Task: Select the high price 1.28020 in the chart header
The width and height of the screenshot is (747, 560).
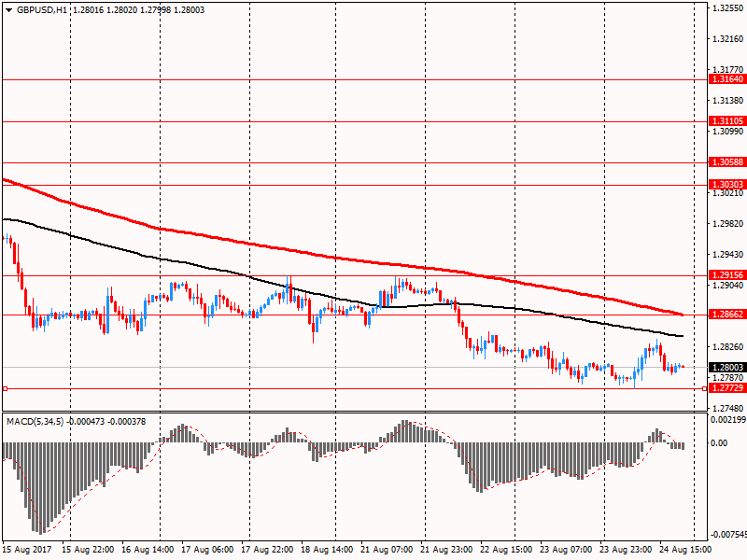Action: point(122,10)
